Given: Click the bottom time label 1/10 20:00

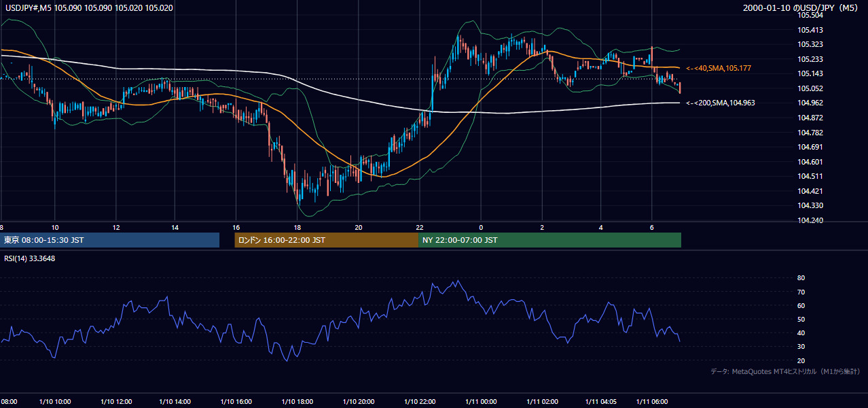Looking at the screenshot, I should (359, 401).
